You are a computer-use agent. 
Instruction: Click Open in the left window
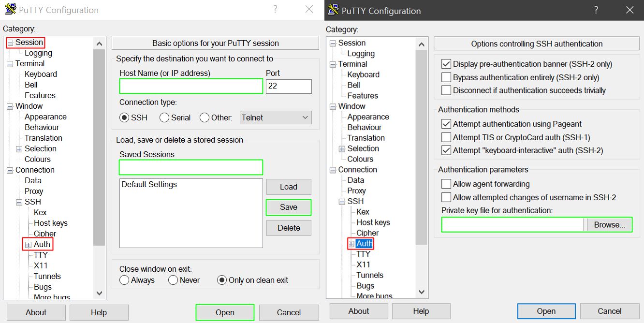tap(225, 312)
